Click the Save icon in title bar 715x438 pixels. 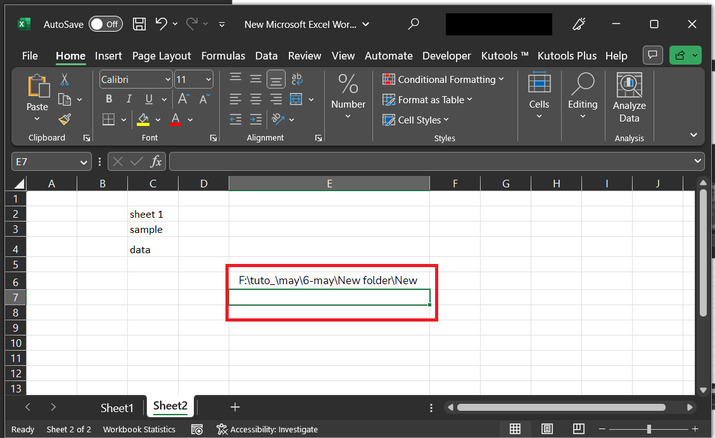point(139,23)
